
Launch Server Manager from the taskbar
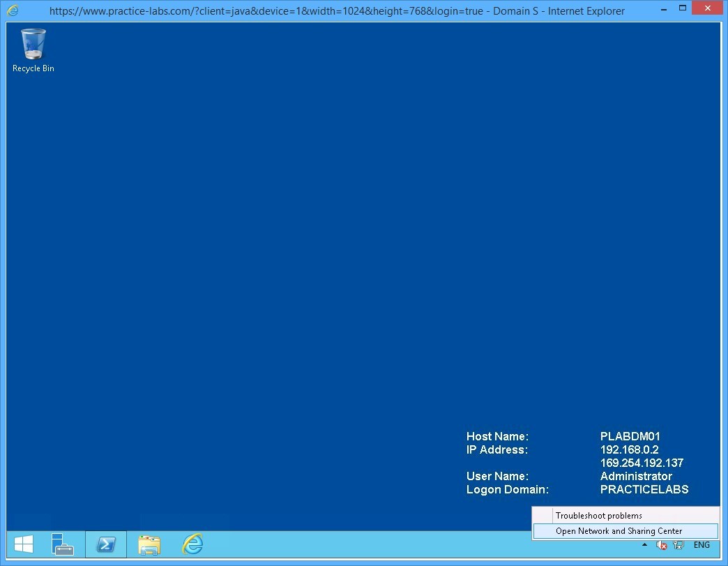(x=63, y=544)
